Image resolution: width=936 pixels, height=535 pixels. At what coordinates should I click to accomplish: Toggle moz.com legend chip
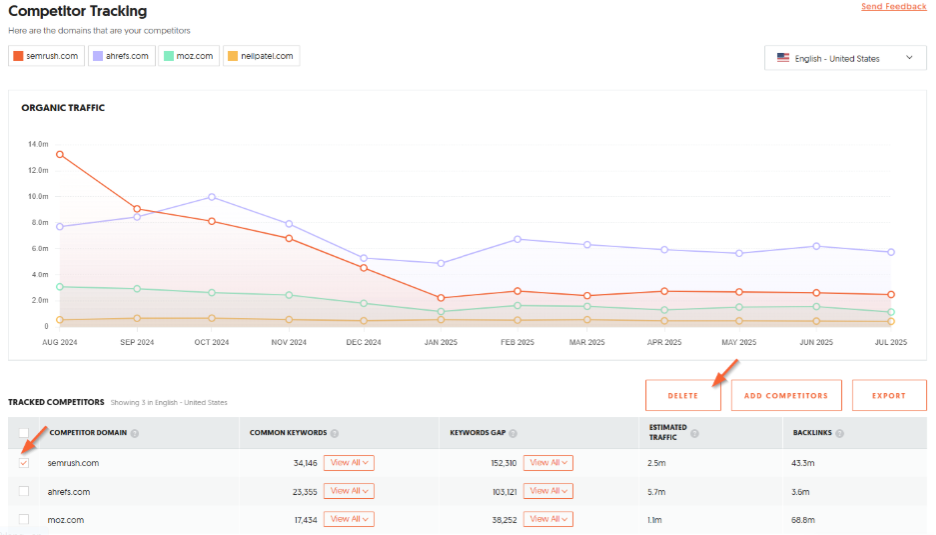189,56
